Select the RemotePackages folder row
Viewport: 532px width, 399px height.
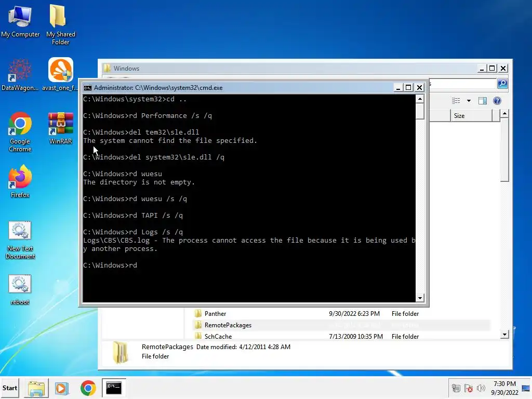coord(341,325)
